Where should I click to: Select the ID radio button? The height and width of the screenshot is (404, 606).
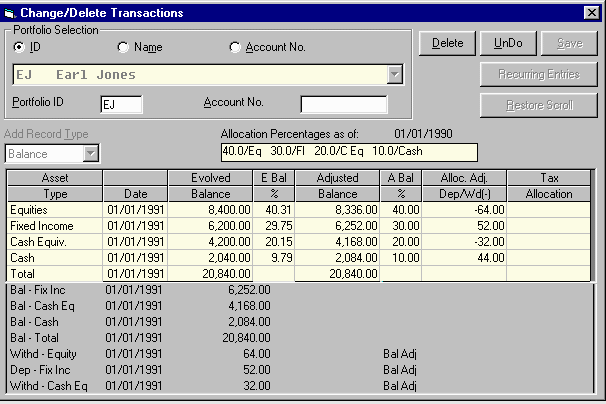click(19, 47)
